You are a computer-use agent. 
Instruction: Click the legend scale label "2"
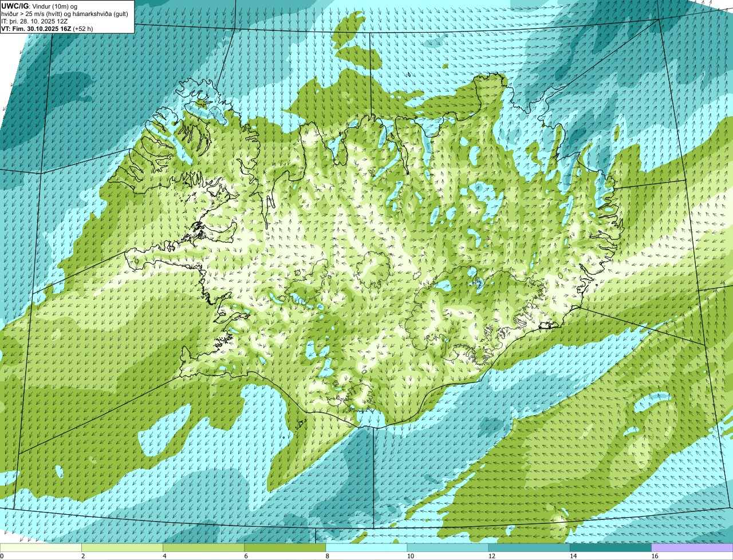click(83, 556)
